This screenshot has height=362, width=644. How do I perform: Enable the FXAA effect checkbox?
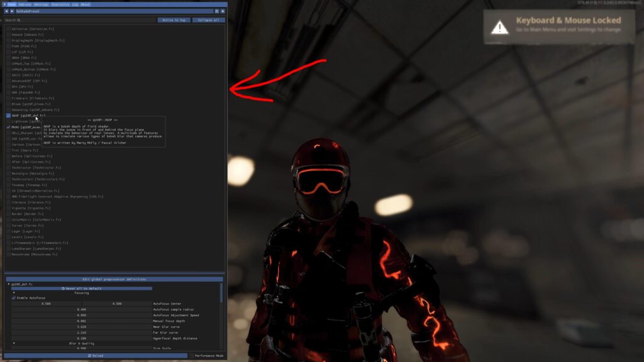[x=8, y=47]
